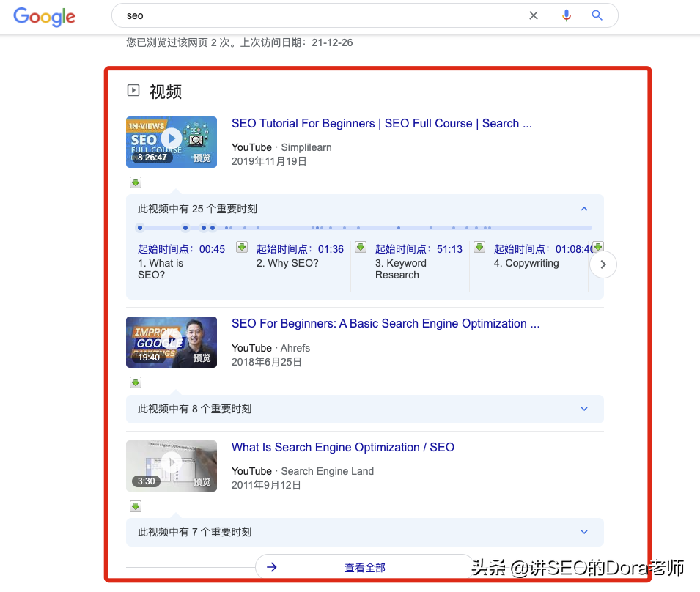700x592 pixels.
Task: Click '4. Copywriting' moment text
Action: coord(526,263)
